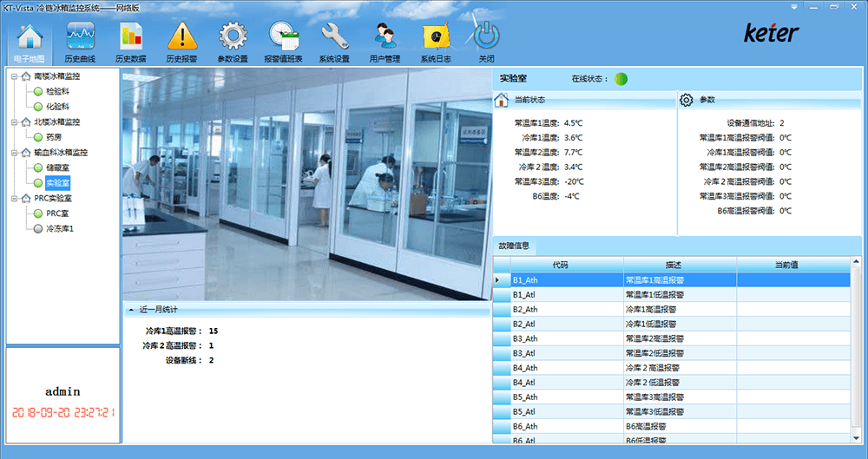Click the laboratory photo image
Image resolution: width=868 pixels, height=459 pixels.
pos(306,184)
